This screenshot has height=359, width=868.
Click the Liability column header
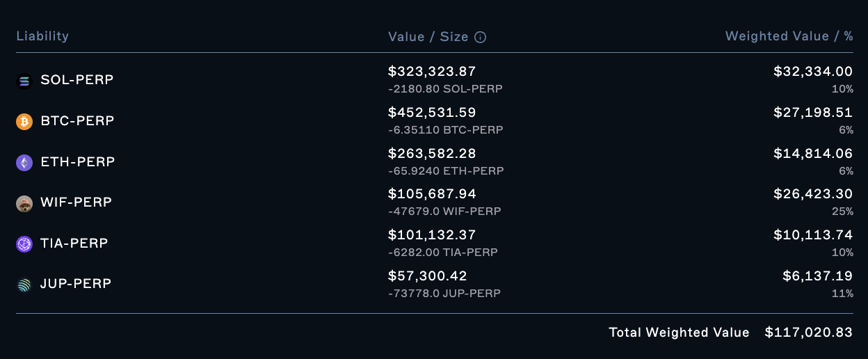pos(42,36)
